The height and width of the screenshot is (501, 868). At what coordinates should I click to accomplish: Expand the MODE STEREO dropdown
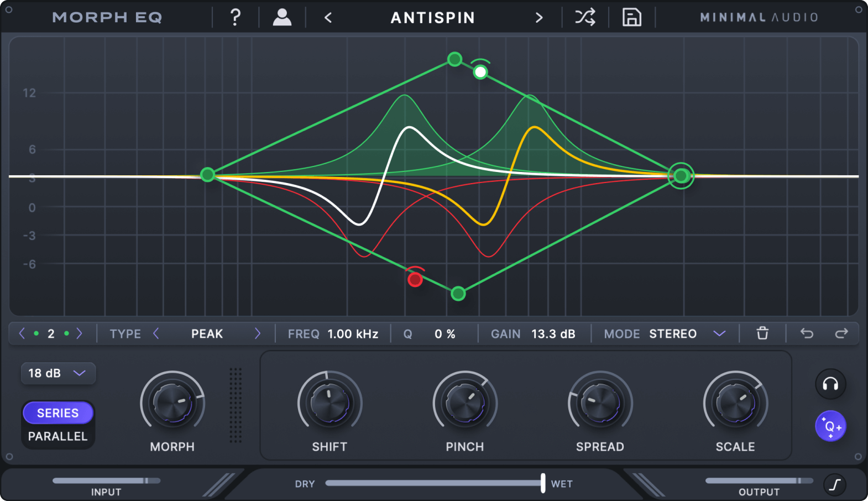[719, 333]
